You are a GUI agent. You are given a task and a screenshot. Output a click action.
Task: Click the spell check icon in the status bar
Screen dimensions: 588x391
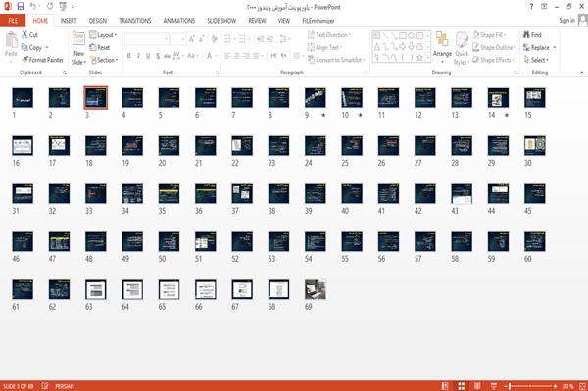click(45, 386)
